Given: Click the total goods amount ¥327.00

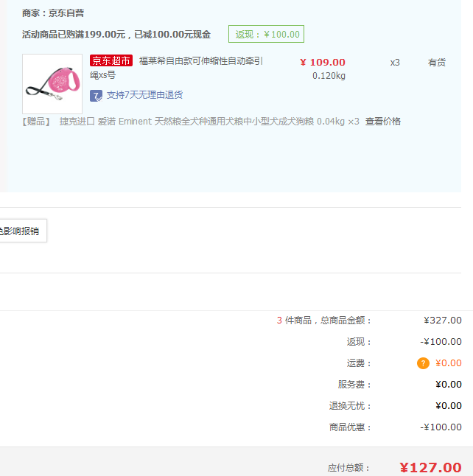Looking at the screenshot, I should [443, 321].
